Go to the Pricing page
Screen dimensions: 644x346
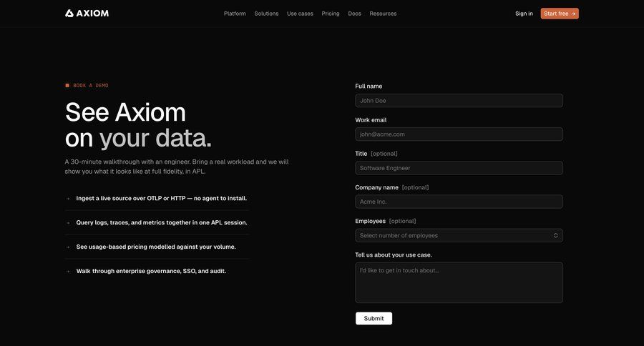click(x=331, y=14)
